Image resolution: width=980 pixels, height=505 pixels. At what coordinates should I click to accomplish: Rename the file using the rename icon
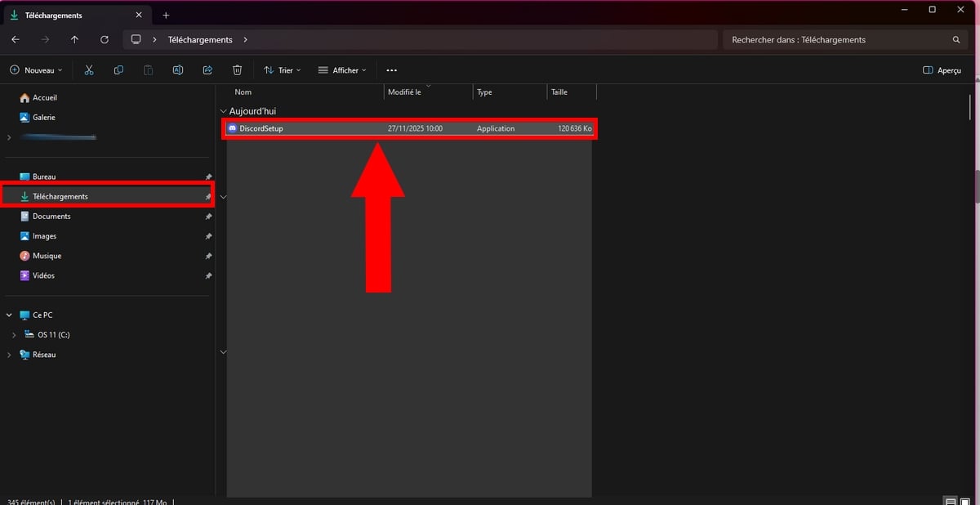coord(177,70)
